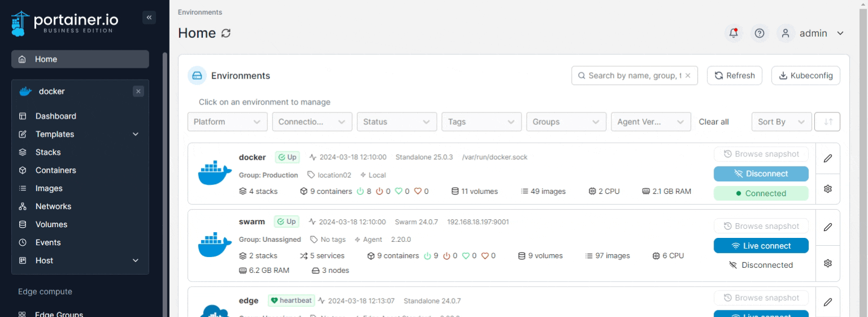Click the sort order direction icon
Screen dimensions: 868x317
(x=828, y=121)
